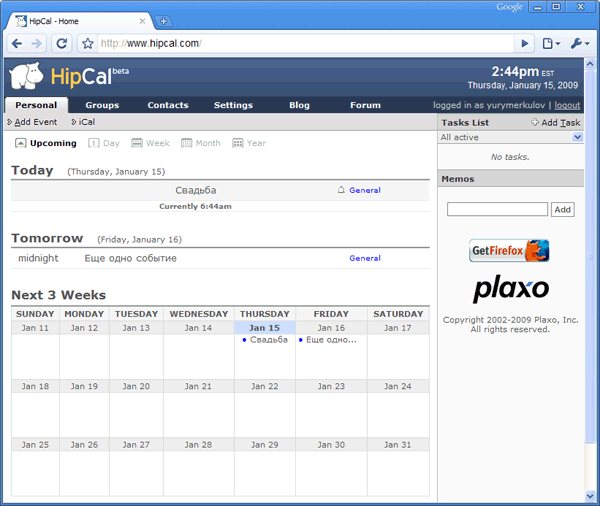This screenshot has width=600, height=506.
Task: Reload the page with the refresh icon
Action: coord(62,44)
